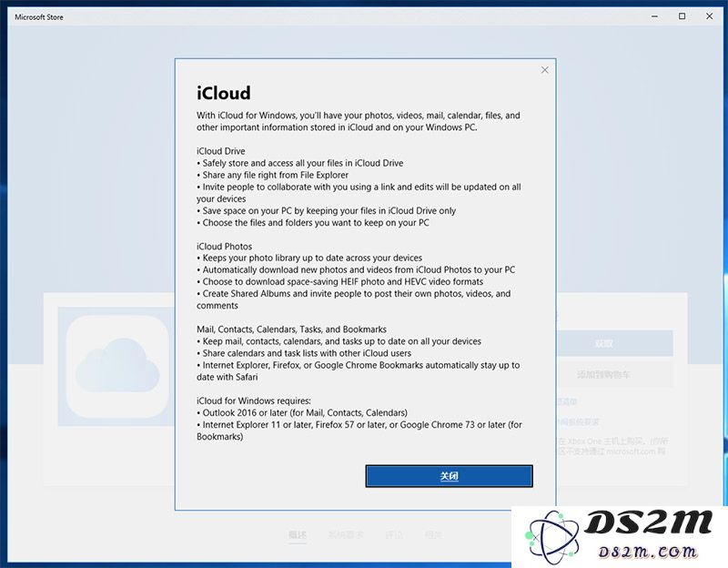This screenshot has height=568, width=728.
Task: Click the iCloud app icon in the Store page
Action: pos(117,367)
